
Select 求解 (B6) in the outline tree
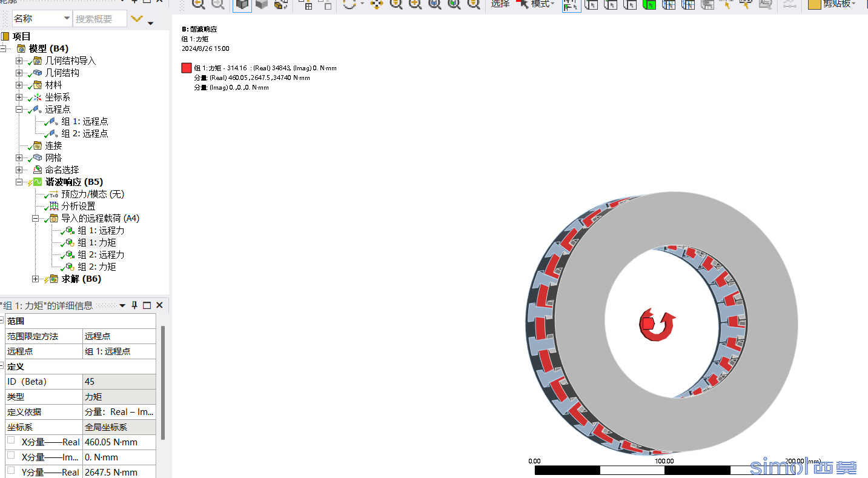click(x=81, y=279)
